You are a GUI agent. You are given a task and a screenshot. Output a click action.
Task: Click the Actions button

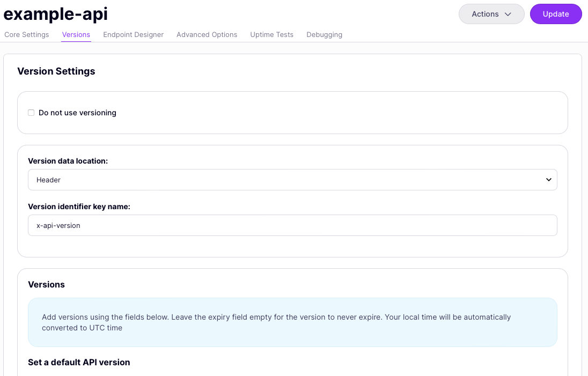point(491,14)
